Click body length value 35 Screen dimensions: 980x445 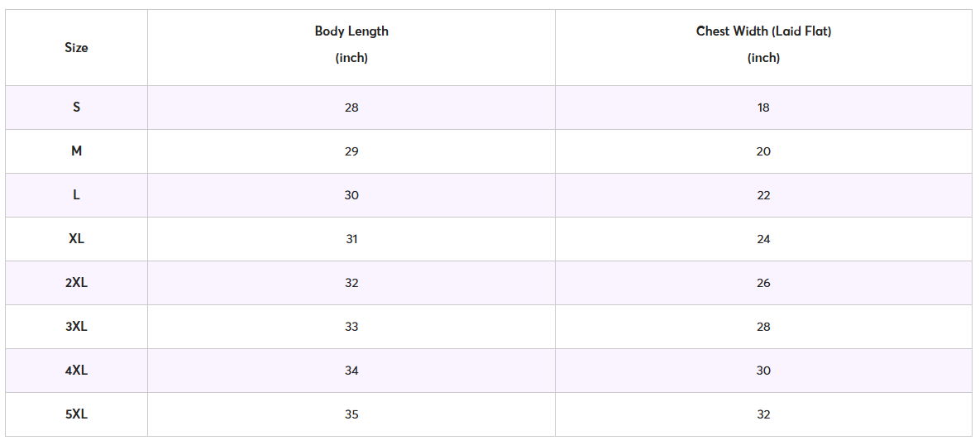pyautogui.click(x=351, y=414)
